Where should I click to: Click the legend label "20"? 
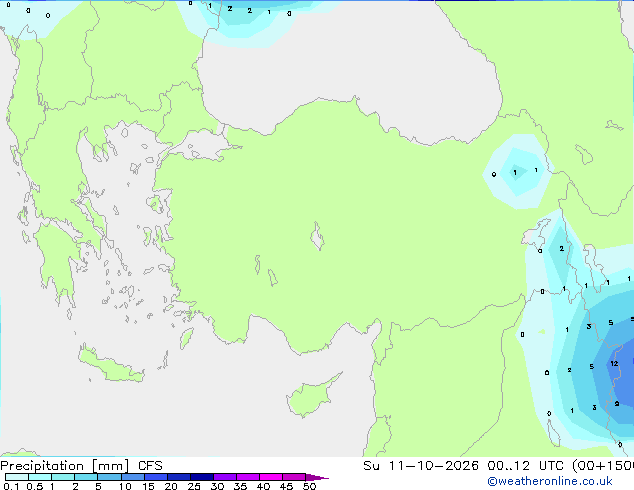tap(171, 486)
